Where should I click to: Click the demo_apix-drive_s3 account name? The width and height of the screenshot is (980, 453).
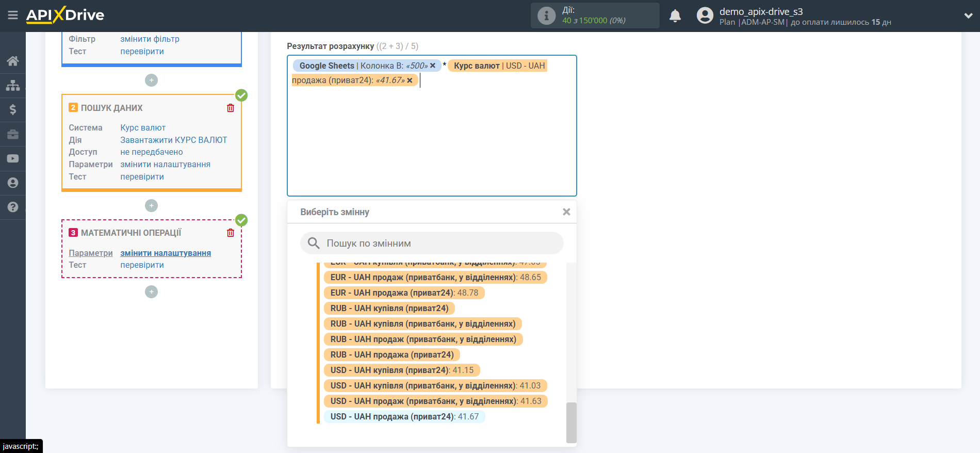pyautogui.click(x=761, y=11)
